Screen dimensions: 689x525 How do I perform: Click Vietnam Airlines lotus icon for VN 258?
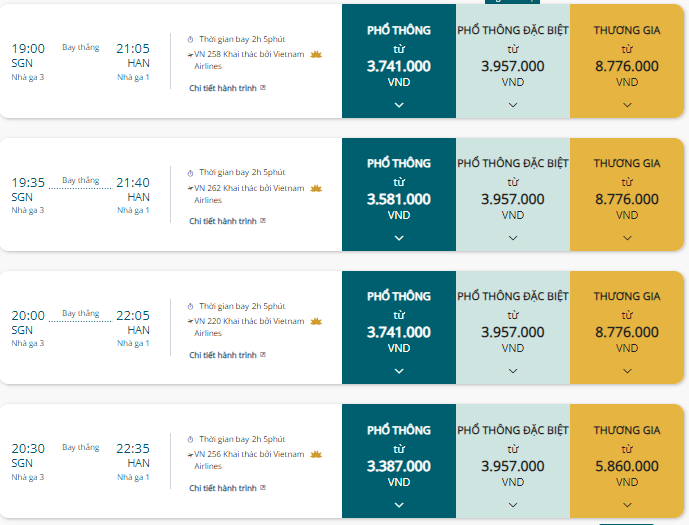pyautogui.click(x=316, y=55)
